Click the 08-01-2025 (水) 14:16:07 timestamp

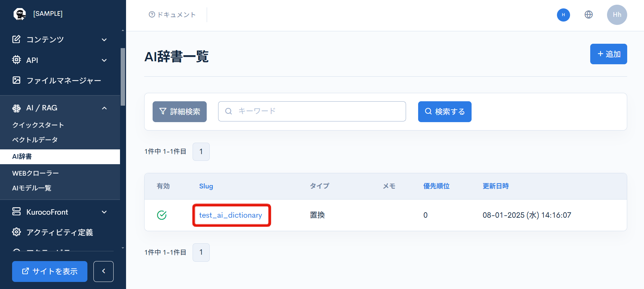click(x=527, y=215)
